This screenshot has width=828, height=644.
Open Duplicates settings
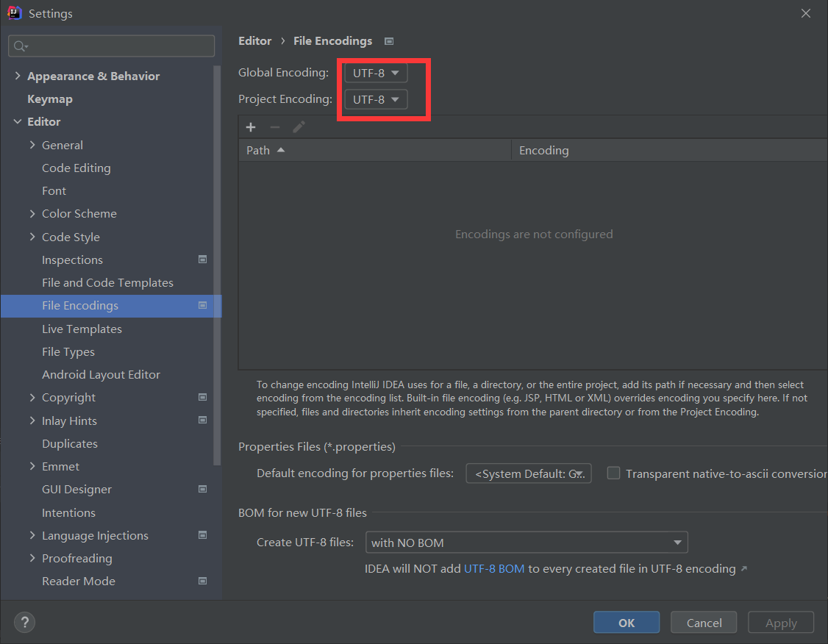(70, 443)
